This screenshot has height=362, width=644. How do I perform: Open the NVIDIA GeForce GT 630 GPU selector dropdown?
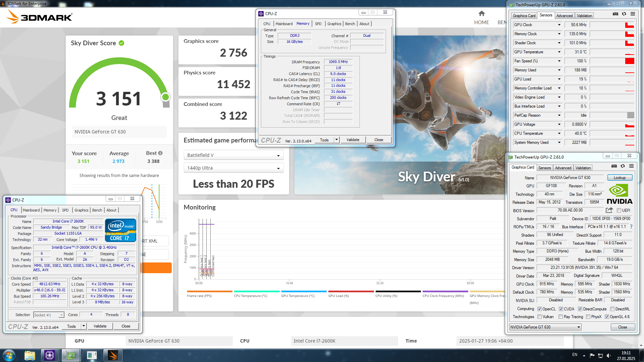(x=545, y=327)
